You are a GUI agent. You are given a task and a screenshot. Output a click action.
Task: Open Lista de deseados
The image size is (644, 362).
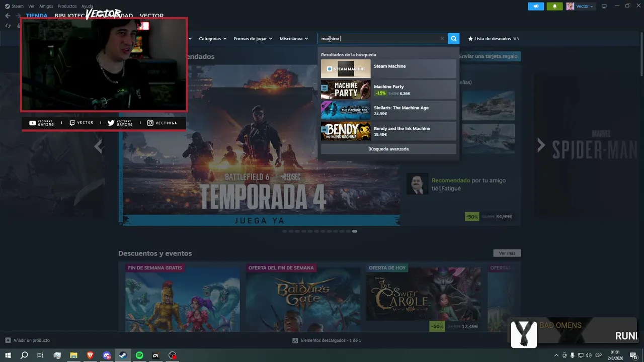[x=493, y=39]
